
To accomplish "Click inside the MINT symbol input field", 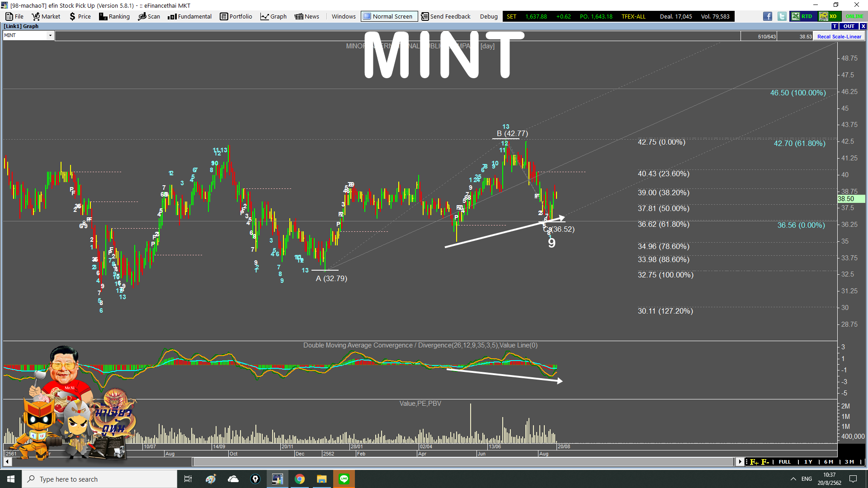I will coord(25,35).
